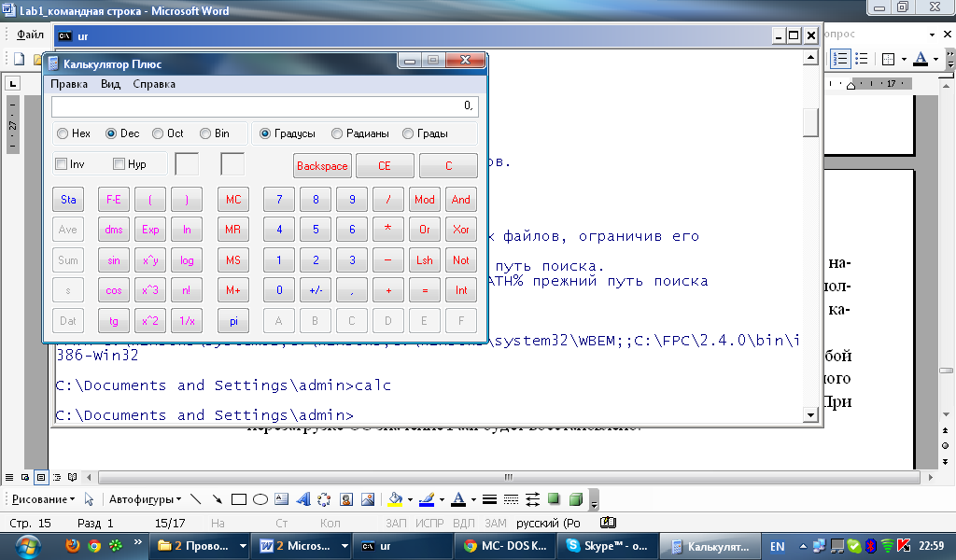Open spelling status icon in Word status bar
Viewport: 956px width, 560px height.
click(x=608, y=523)
